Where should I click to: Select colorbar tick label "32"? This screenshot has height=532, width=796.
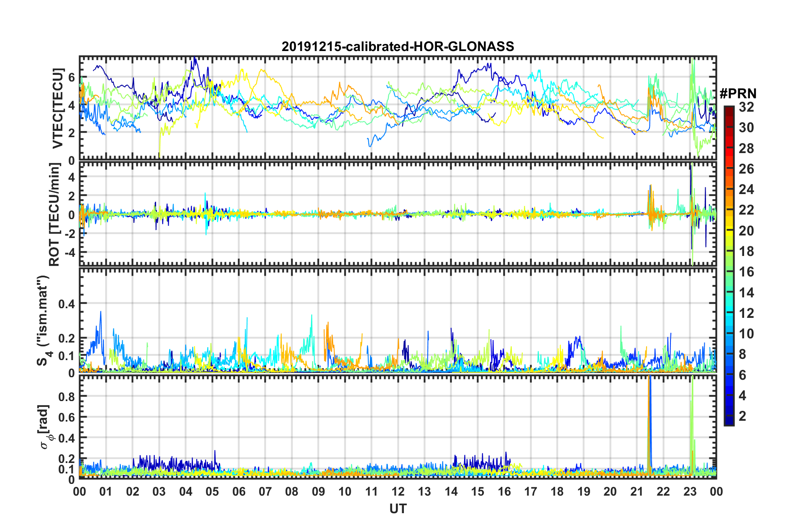pos(746,107)
